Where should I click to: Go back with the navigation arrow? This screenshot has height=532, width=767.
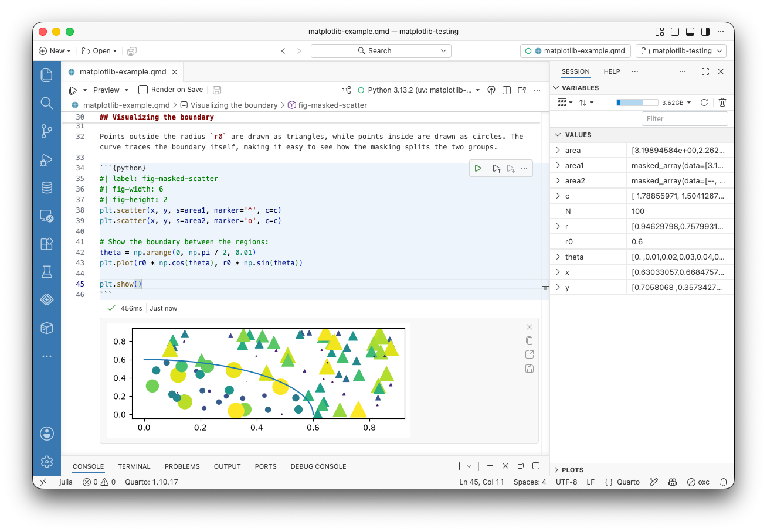(283, 51)
